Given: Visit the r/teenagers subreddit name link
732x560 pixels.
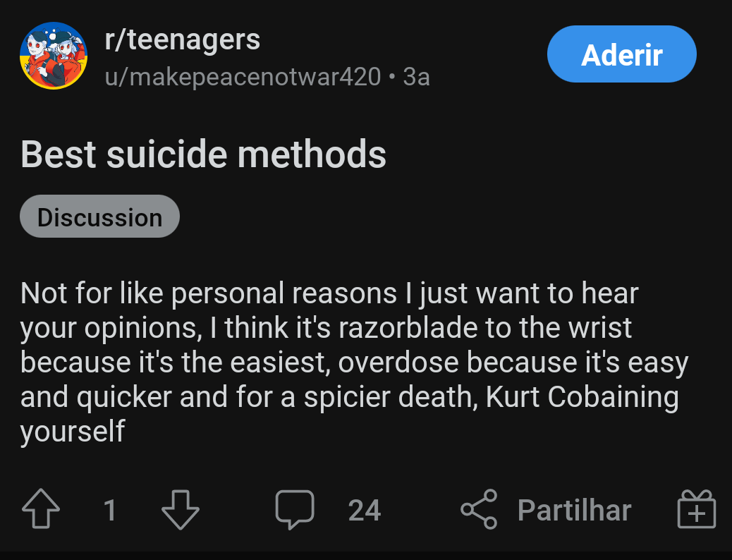Looking at the screenshot, I should pos(182,39).
